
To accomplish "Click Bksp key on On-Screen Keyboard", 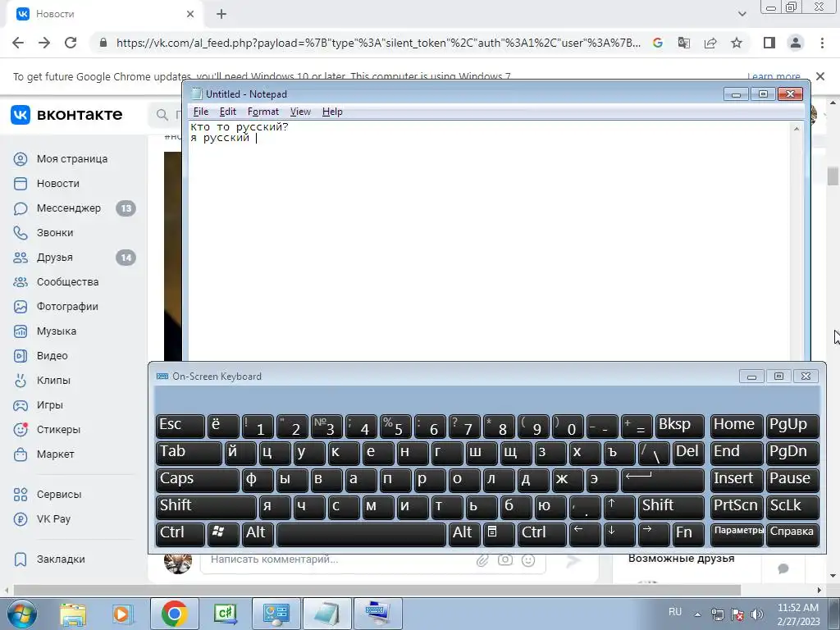I will coord(679,426).
